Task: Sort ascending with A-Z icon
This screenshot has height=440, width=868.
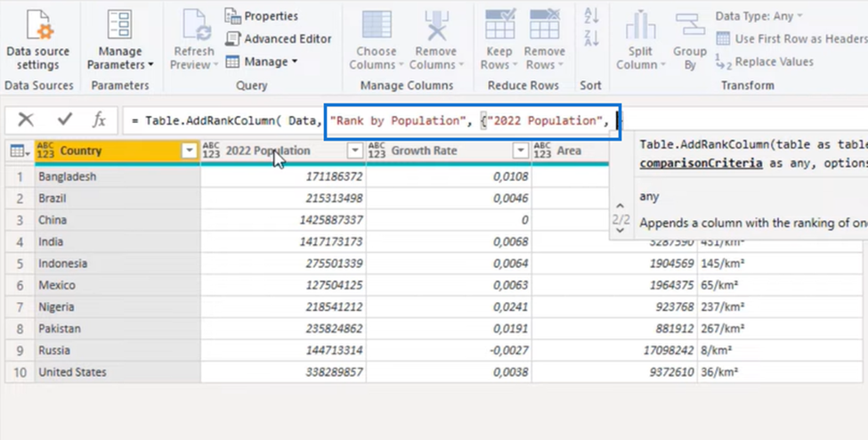Action: (x=591, y=15)
